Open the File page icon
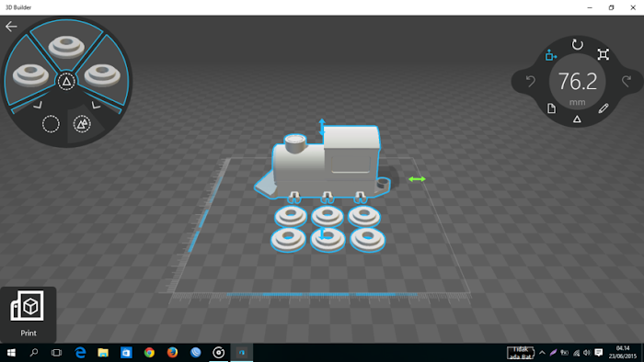The image size is (644, 362). coord(552,108)
